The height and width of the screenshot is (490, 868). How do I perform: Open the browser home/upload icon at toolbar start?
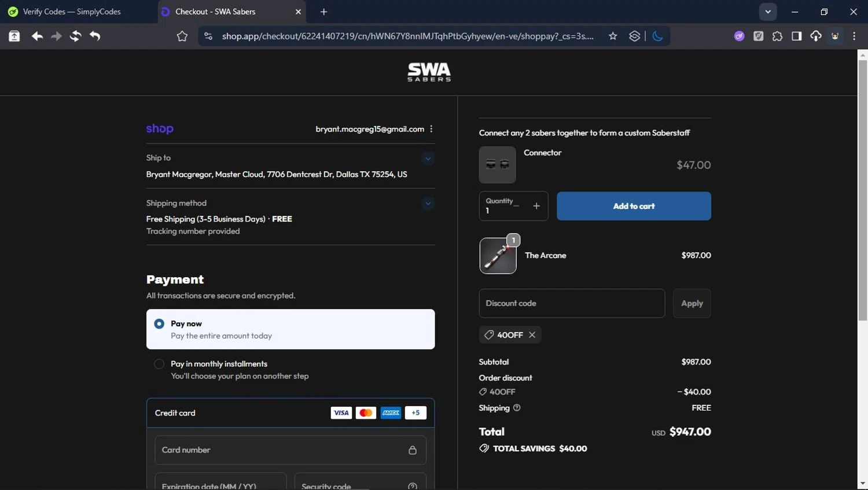tap(14, 36)
